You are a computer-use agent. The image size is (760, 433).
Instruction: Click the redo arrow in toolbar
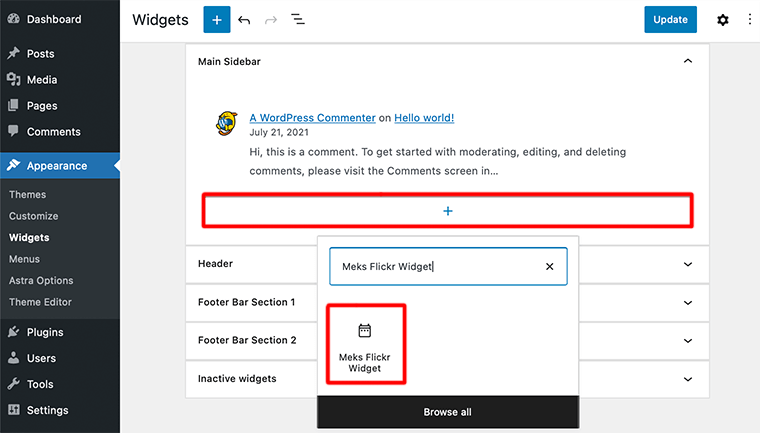(271, 19)
